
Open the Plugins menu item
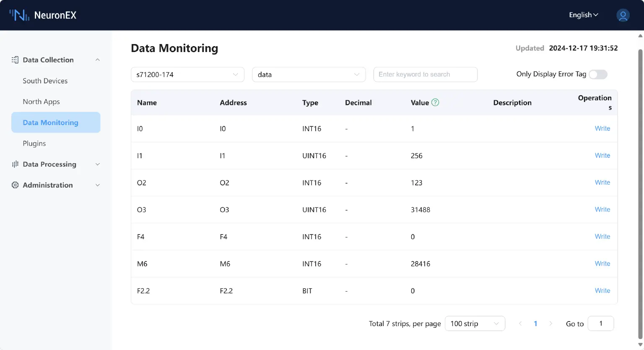(34, 143)
